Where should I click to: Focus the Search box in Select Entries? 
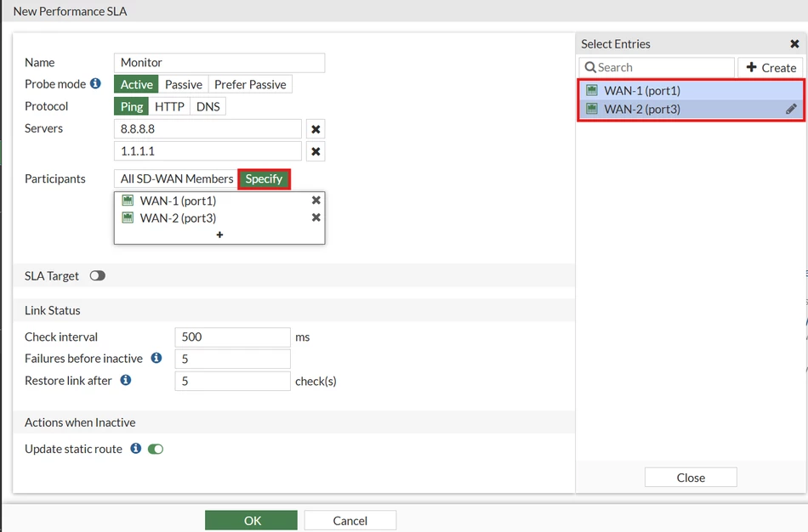[657, 67]
